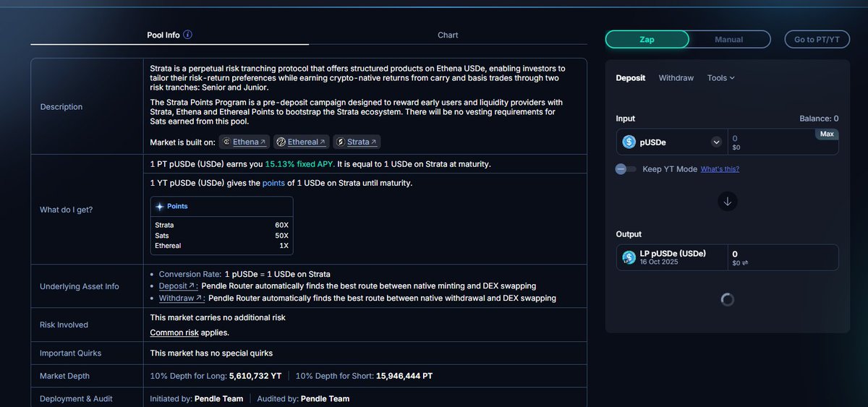Open the "What's this?" link
868x407 pixels.
click(x=720, y=169)
